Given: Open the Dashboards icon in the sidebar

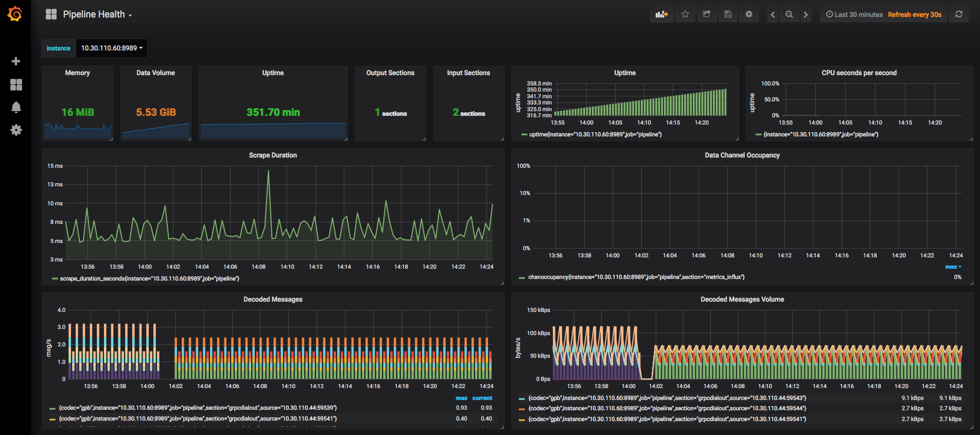Looking at the screenshot, I should click(16, 84).
